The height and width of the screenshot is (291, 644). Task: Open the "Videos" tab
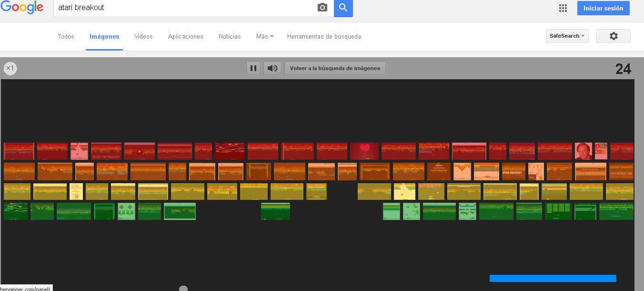click(x=143, y=36)
